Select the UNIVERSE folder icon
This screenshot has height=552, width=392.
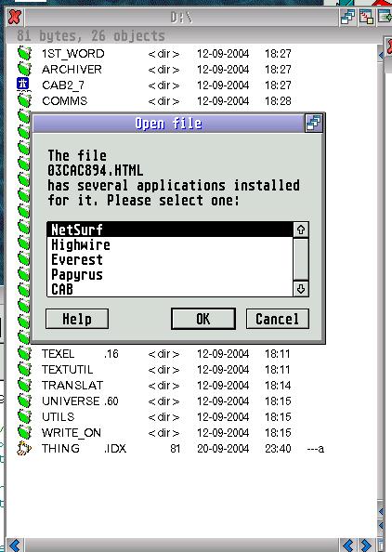tap(24, 401)
